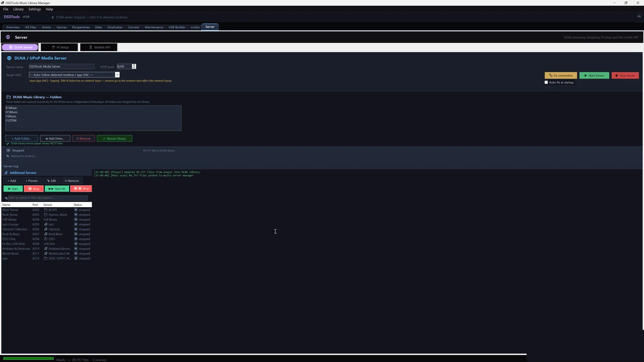Click the stopped status icon for Blues Server
644x362 pixels.
76,210
